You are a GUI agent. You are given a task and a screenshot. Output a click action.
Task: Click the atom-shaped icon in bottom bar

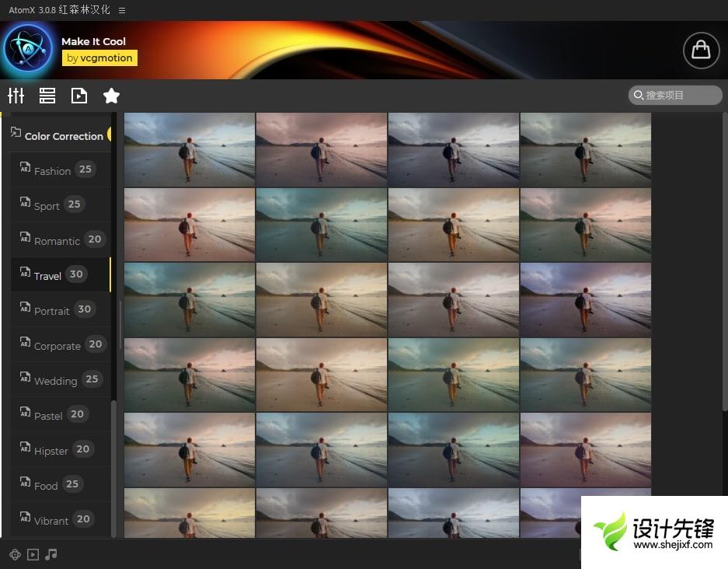coord(15,554)
